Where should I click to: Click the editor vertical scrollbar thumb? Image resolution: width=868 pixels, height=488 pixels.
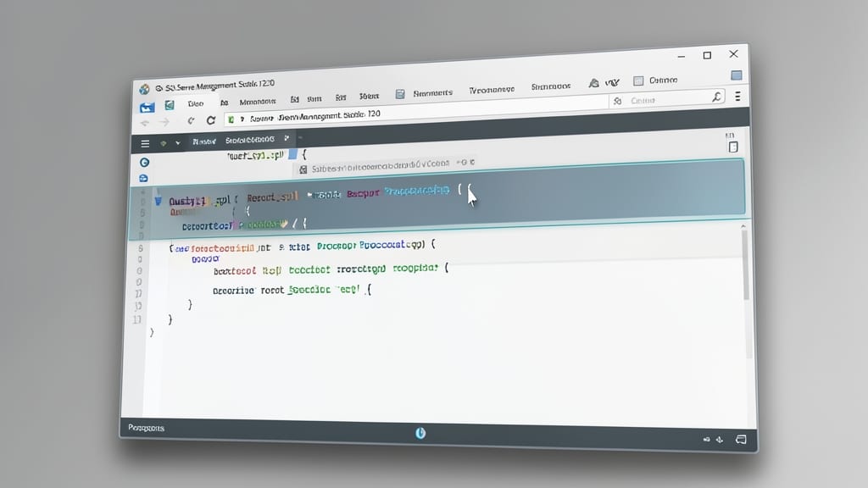tap(746, 265)
